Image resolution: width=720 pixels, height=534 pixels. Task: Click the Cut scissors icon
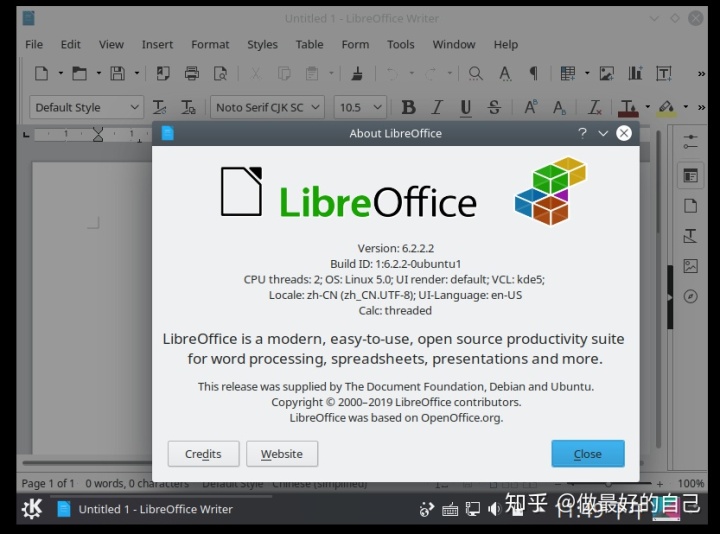click(x=256, y=73)
